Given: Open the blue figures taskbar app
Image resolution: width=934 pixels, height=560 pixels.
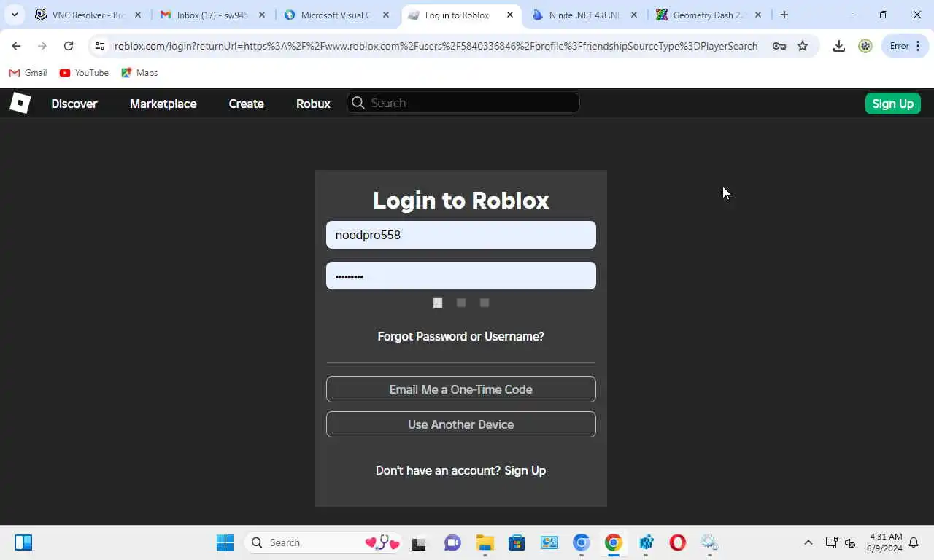Looking at the screenshot, I should 646,542.
